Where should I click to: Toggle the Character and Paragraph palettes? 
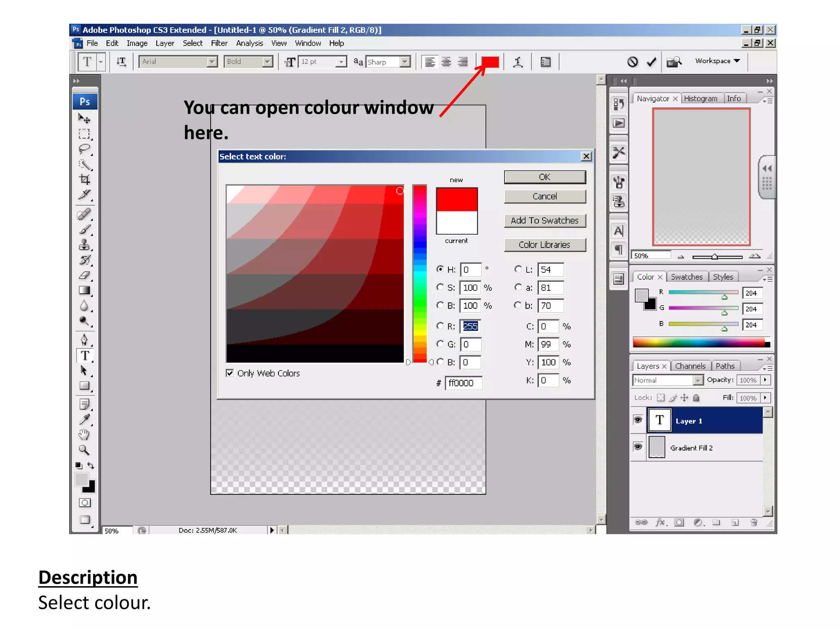point(546,62)
